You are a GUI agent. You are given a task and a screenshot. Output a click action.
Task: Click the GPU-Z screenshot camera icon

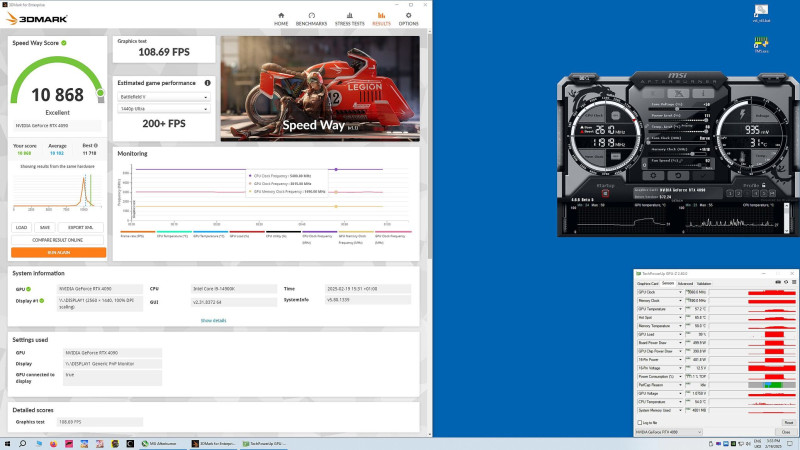pos(778,282)
